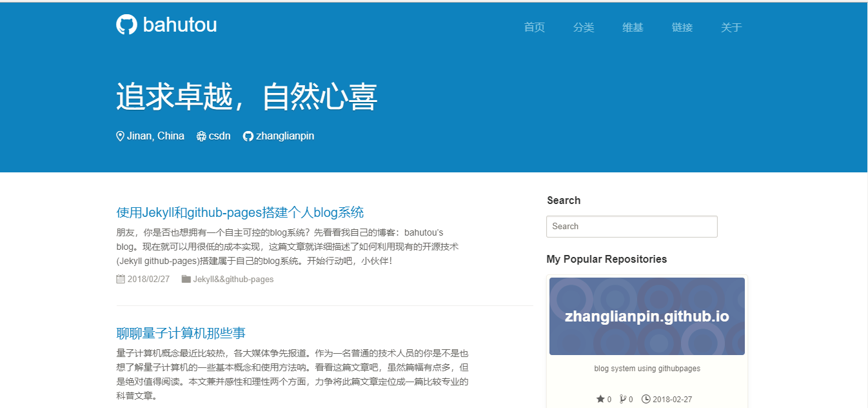Click the csdn icon in header
Viewport: 868px width, 408px height.
coord(201,136)
